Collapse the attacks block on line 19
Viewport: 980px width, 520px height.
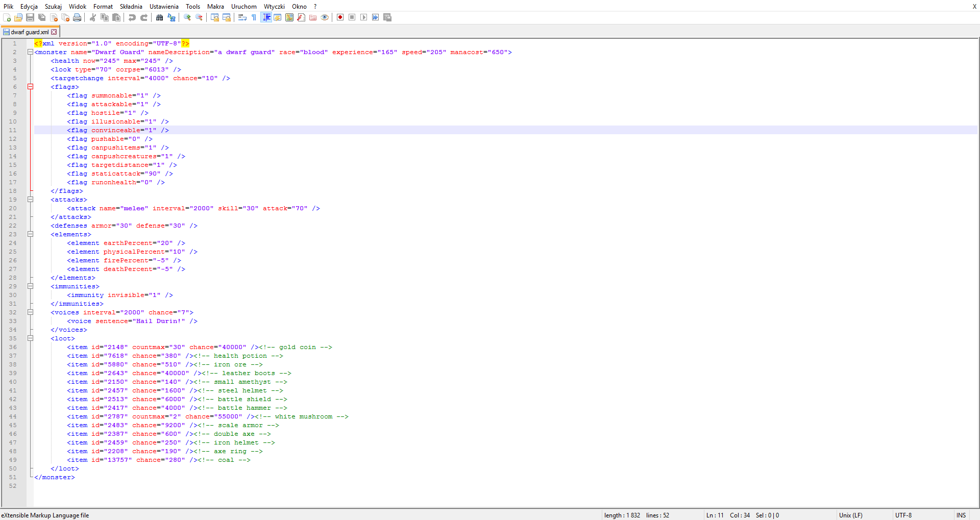(30, 200)
